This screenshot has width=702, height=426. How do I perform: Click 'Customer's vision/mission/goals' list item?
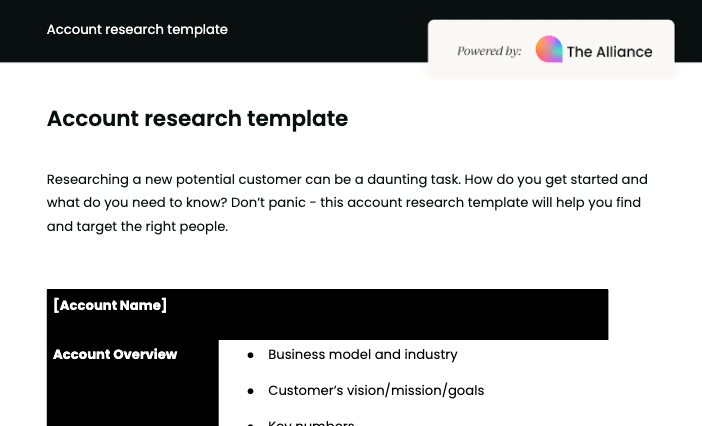[376, 390]
